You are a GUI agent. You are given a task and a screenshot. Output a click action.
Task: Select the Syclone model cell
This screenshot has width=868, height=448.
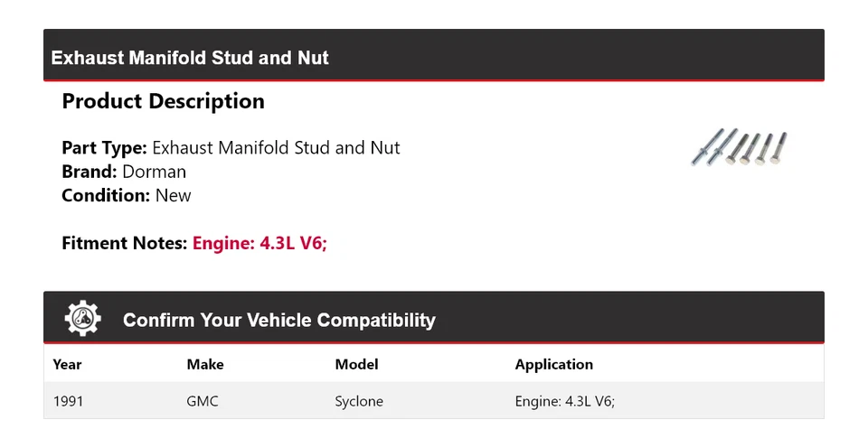pos(359,401)
